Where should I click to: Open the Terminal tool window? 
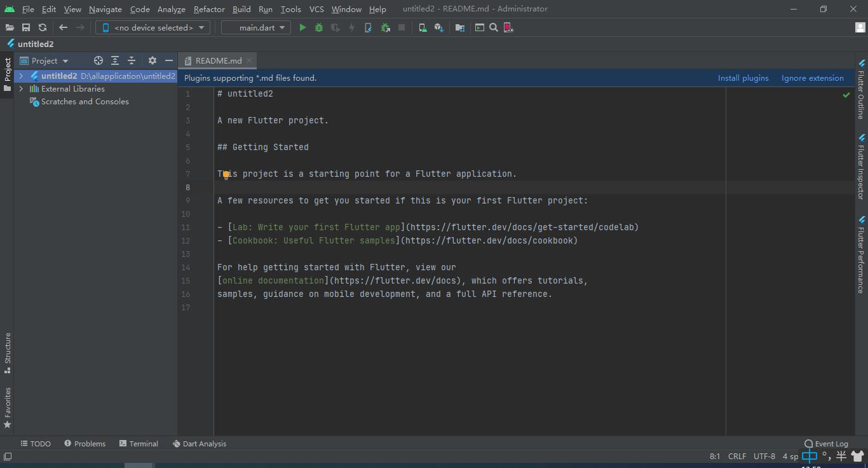point(139,444)
